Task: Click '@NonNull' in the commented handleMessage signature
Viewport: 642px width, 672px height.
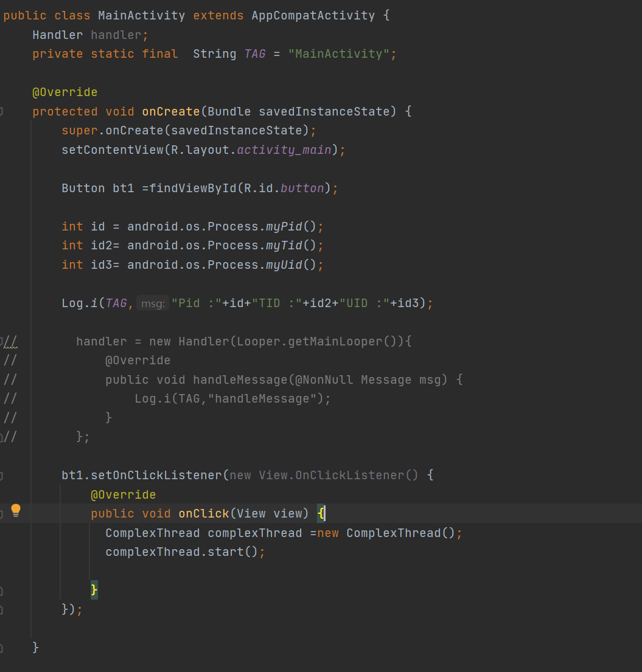Action: [x=324, y=379]
